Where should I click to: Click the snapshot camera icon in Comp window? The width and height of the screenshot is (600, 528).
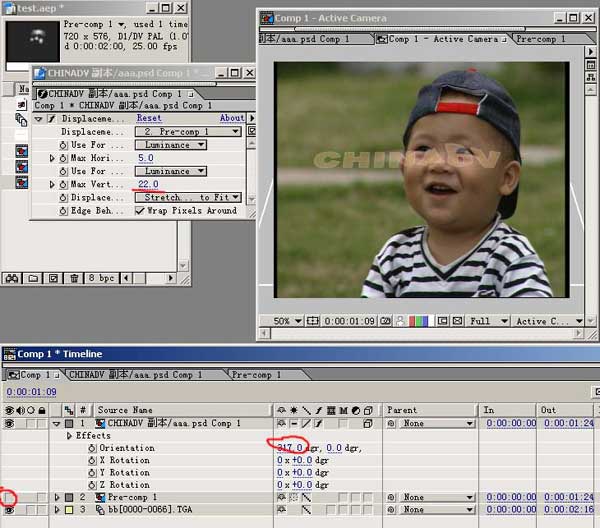385,321
